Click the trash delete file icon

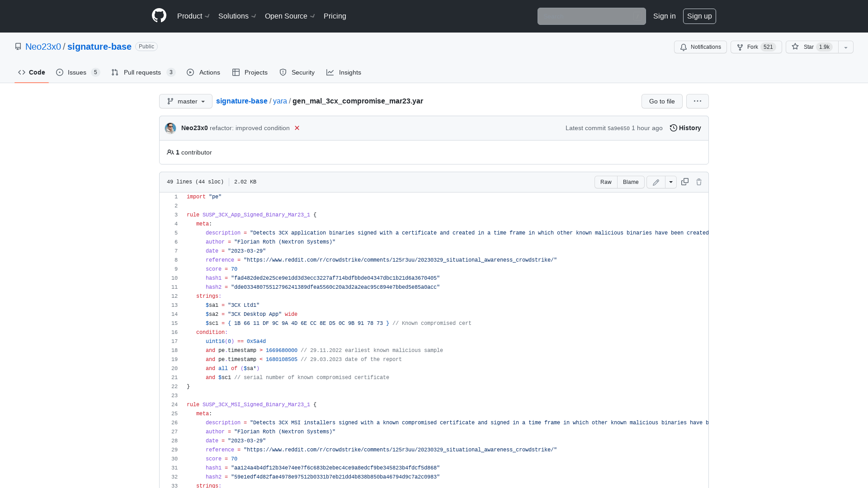point(699,182)
